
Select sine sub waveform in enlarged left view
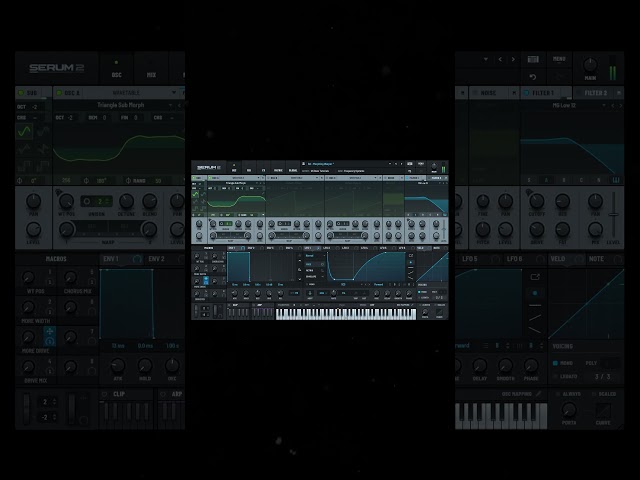click(x=24, y=131)
